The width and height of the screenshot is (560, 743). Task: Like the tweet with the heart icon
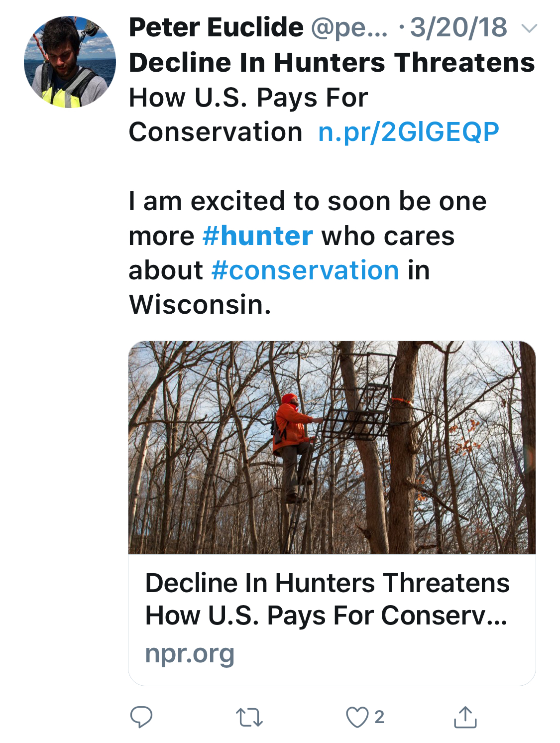click(x=357, y=717)
